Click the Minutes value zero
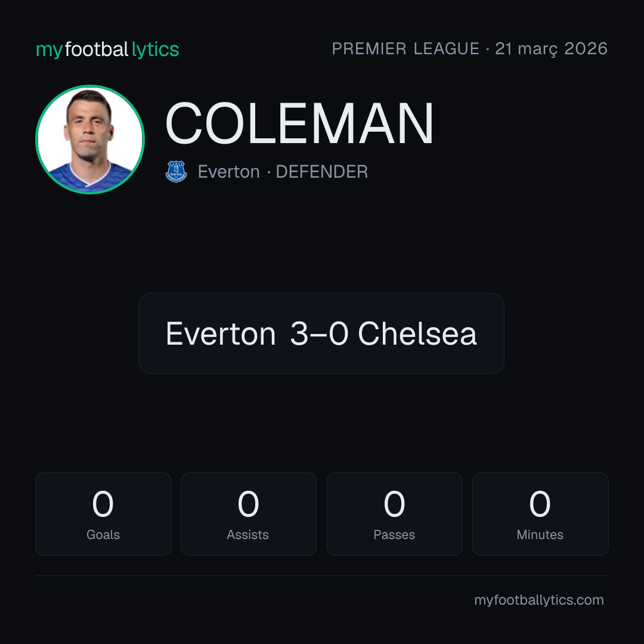 (540, 504)
